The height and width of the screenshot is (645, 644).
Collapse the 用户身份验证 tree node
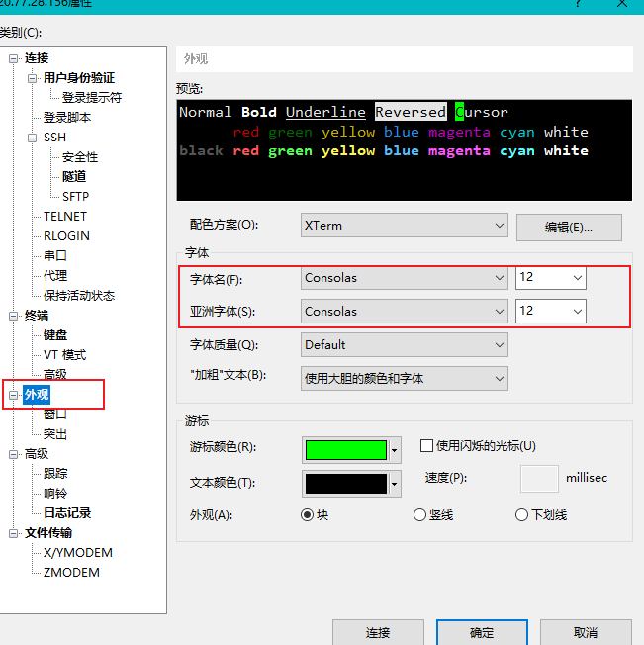[x=32, y=78]
